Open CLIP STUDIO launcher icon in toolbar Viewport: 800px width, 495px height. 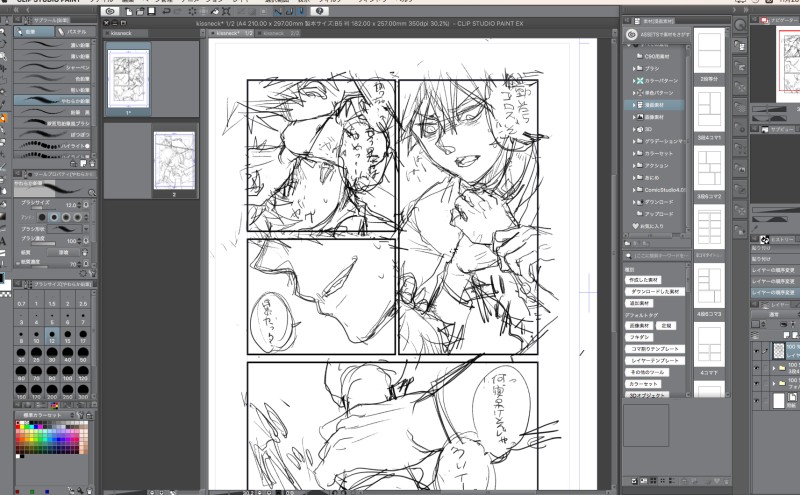[x=110, y=11]
